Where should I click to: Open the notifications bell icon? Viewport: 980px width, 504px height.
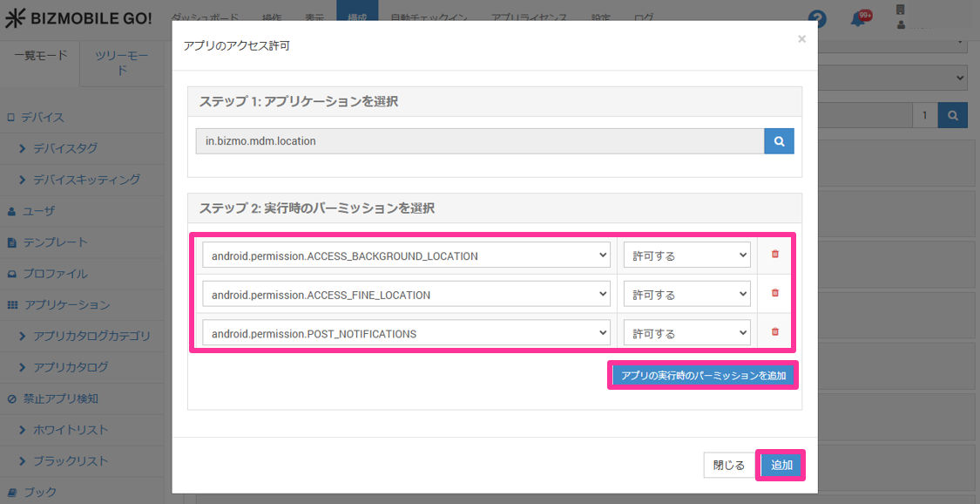(x=859, y=19)
